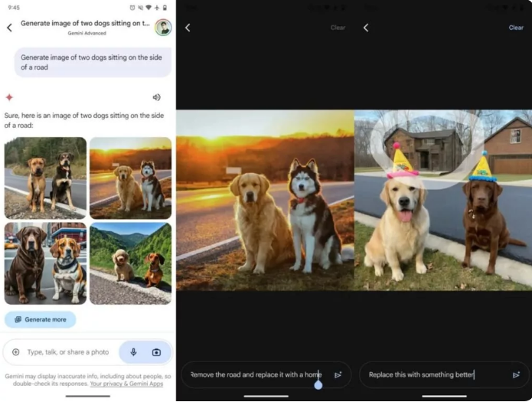Tap the blue text cursor handle in prompt
Image resolution: width=532 pixels, height=402 pixels.
[x=318, y=384]
